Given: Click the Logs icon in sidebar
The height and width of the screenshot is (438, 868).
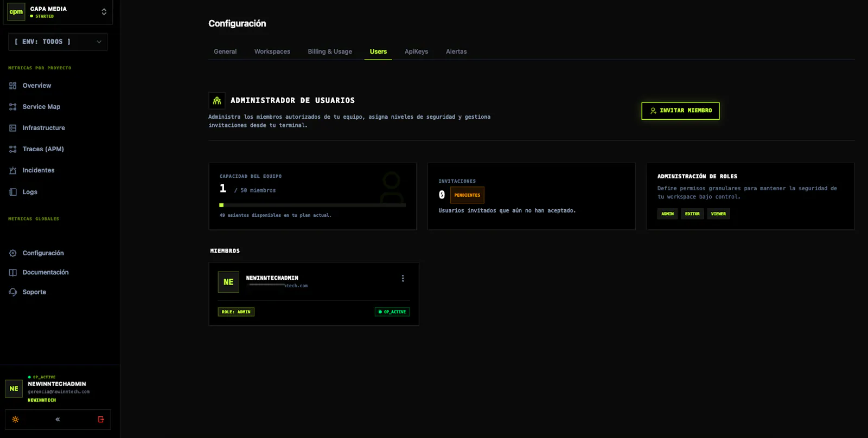Looking at the screenshot, I should (x=13, y=192).
